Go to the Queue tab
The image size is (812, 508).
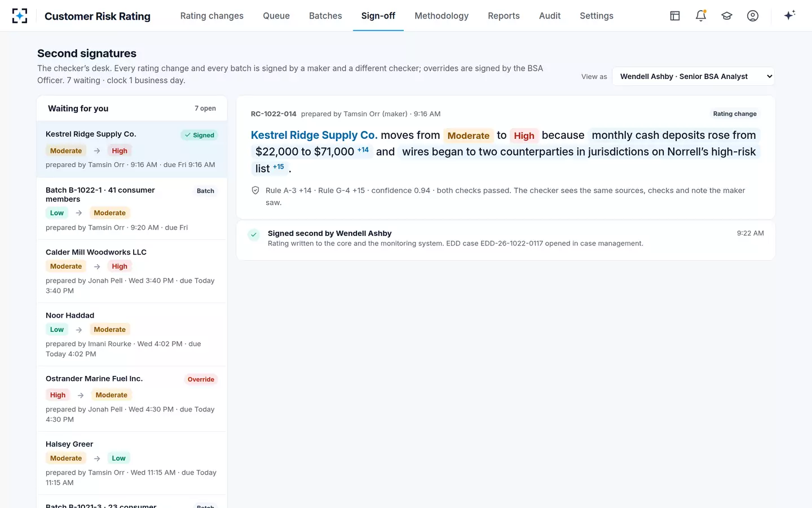276,16
